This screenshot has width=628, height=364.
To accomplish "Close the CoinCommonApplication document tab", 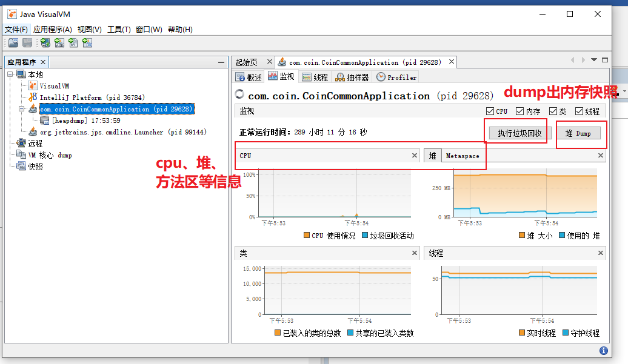I will coord(452,62).
